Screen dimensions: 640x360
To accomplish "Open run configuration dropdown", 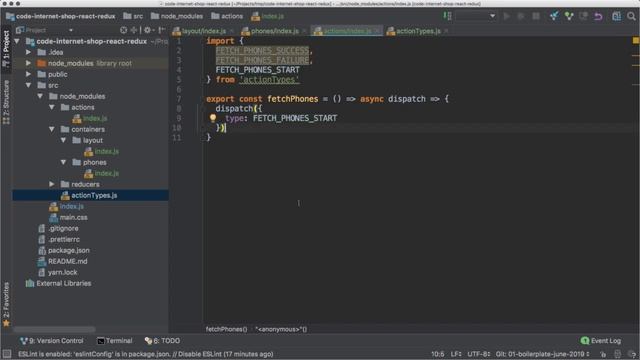I will point(476,16).
